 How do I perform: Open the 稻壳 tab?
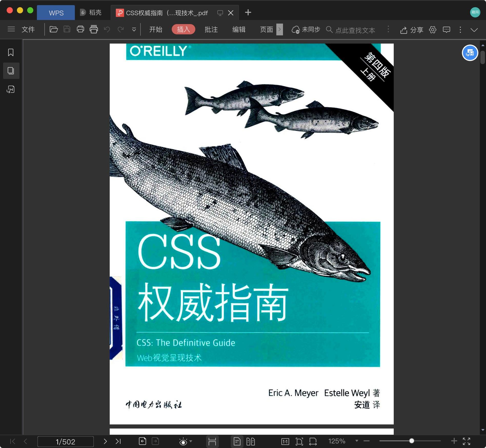tap(91, 13)
